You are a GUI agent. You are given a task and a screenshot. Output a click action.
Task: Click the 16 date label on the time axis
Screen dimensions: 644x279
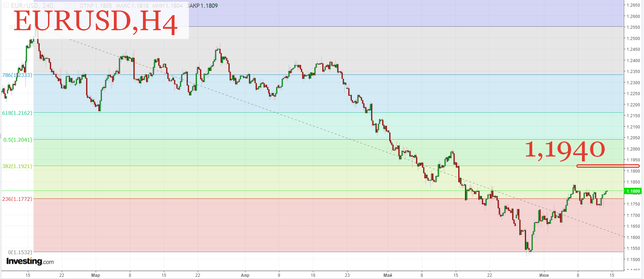(313, 275)
